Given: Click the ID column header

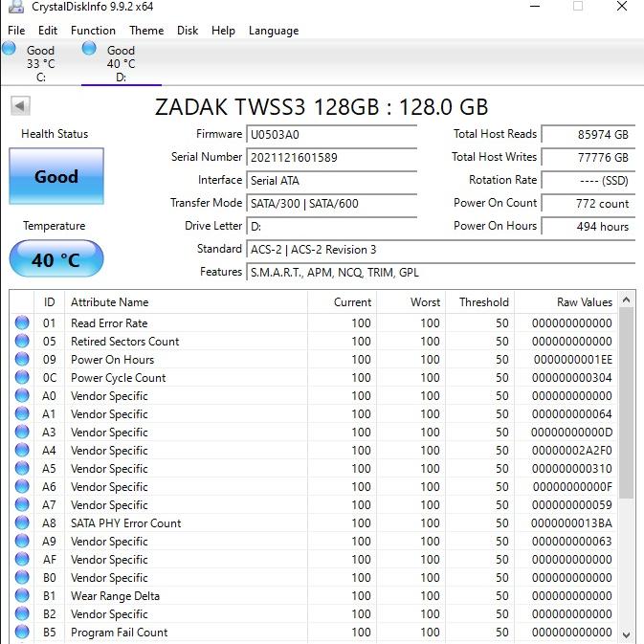Looking at the screenshot, I should click(x=50, y=302).
